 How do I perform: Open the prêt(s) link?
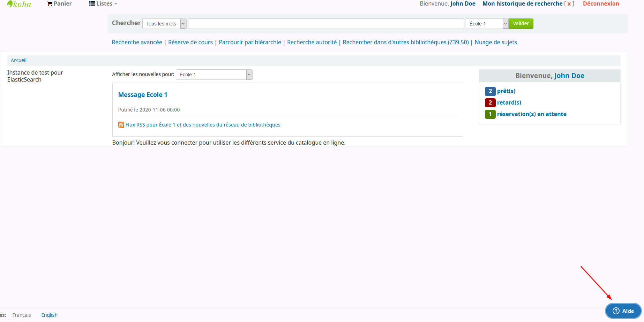coord(506,91)
